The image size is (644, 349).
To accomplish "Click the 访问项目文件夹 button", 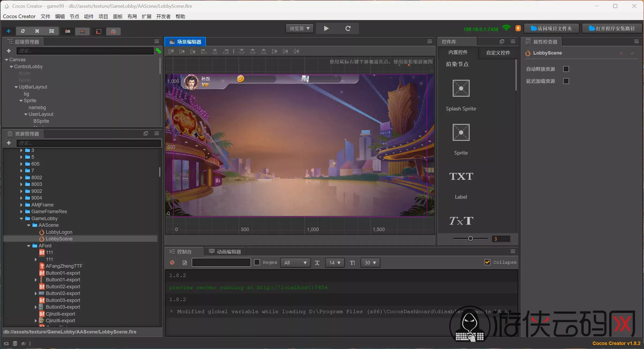I will [x=551, y=28].
